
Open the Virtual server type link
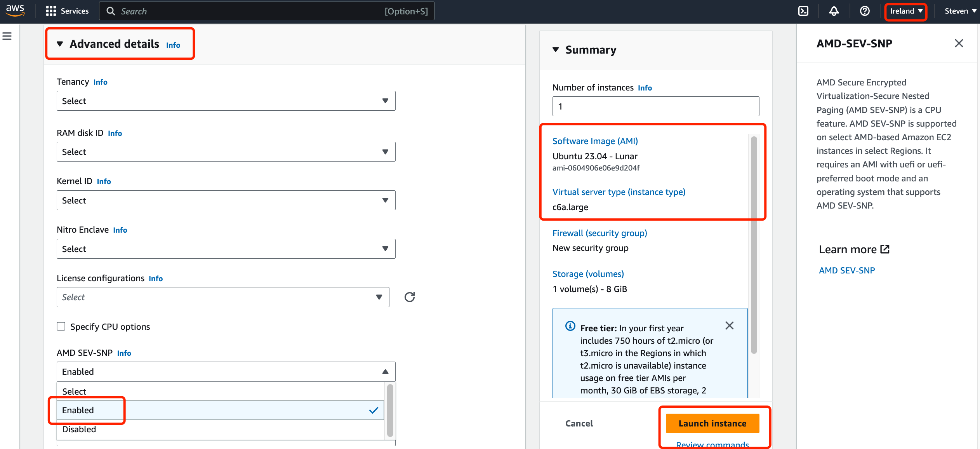tap(619, 192)
